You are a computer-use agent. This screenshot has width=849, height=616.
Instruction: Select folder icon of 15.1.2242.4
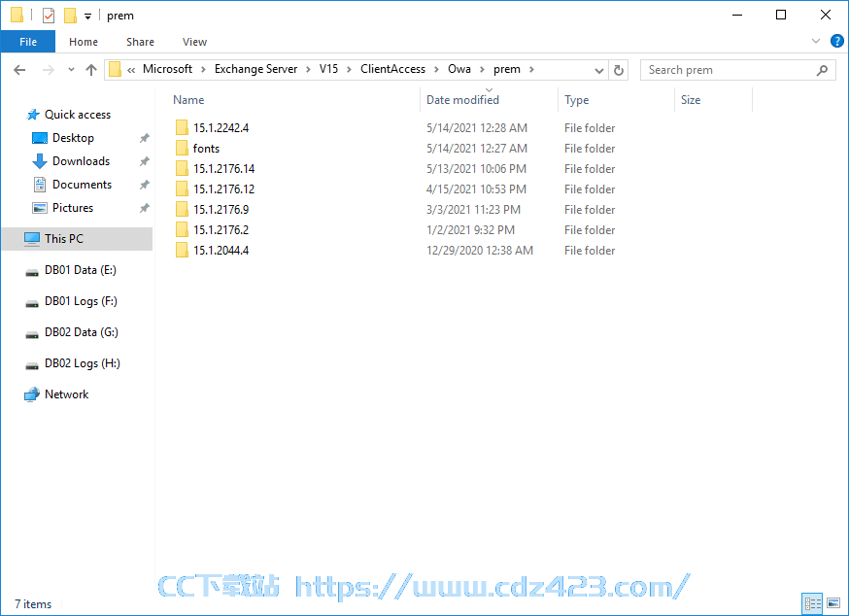pyautogui.click(x=182, y=128)
